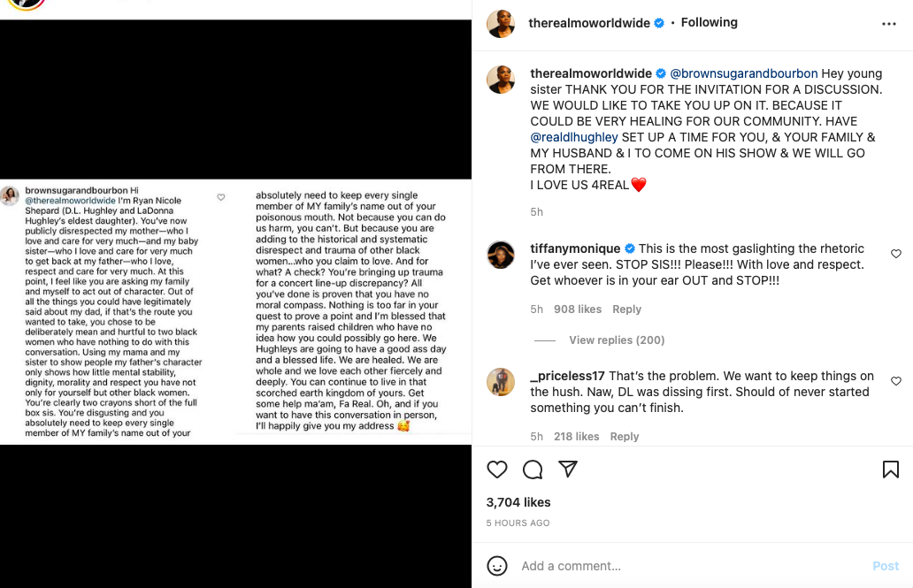Toggle the Following status for therealmoworldwide
The image size is (913, 588).
[709, 22]
